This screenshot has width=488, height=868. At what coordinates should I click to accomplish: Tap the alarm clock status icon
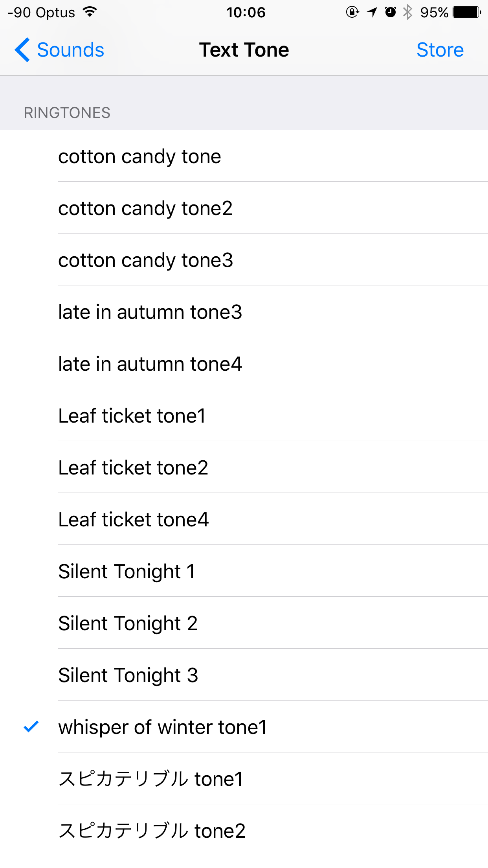(390, 12)
